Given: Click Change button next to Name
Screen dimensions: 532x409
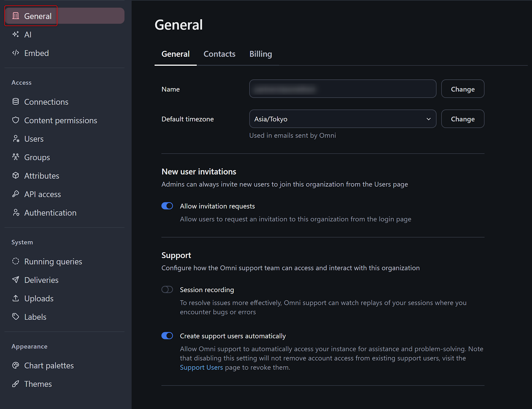Looking at the screenshot, I should tap(462, 89).
